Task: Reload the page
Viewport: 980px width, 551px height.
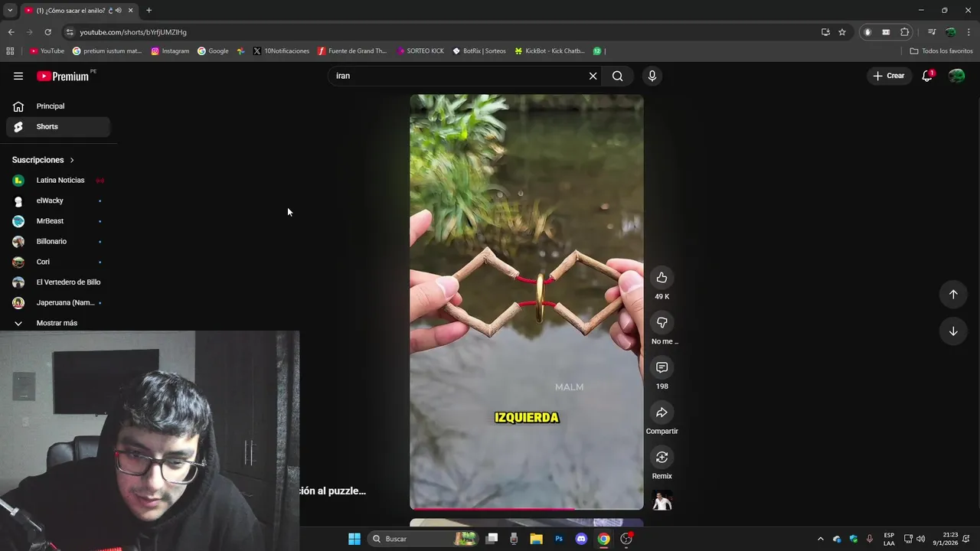Action: (x=47, y=32)
